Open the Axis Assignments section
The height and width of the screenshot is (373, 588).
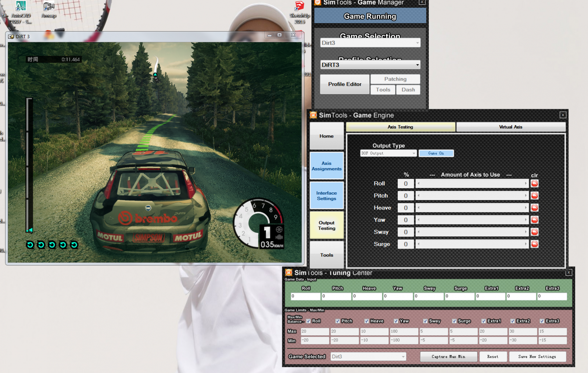(327, 166)
